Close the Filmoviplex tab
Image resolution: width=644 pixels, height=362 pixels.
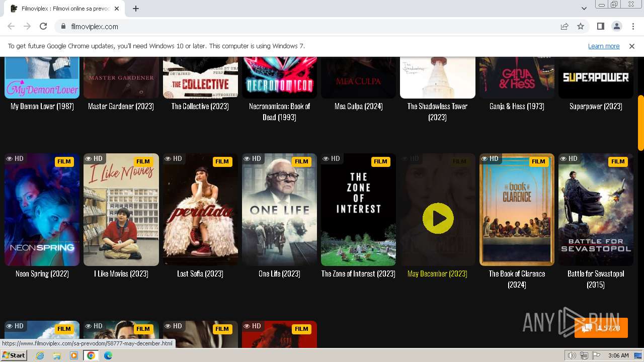coord(117,9)
